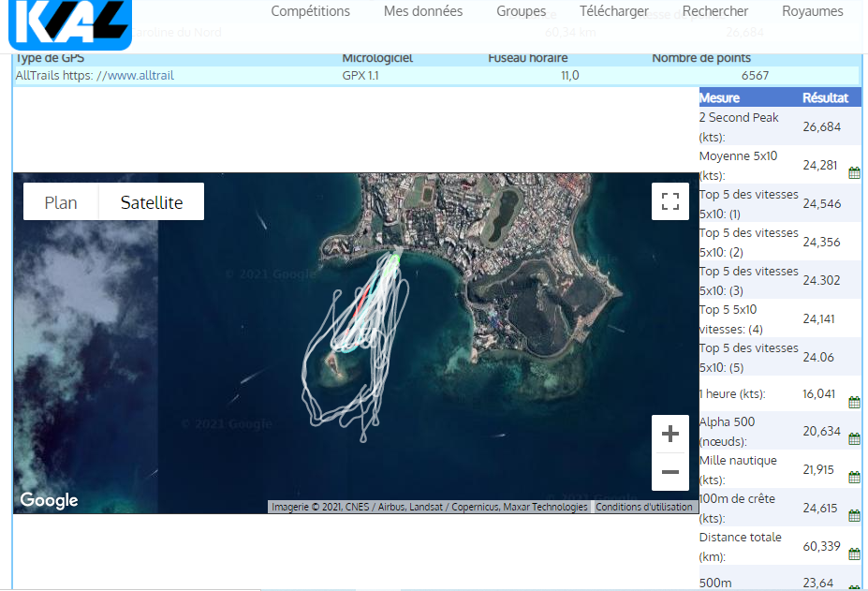Zoom out on the map
The width and height of the screenshot is (868, 591).
coord(669,472)
